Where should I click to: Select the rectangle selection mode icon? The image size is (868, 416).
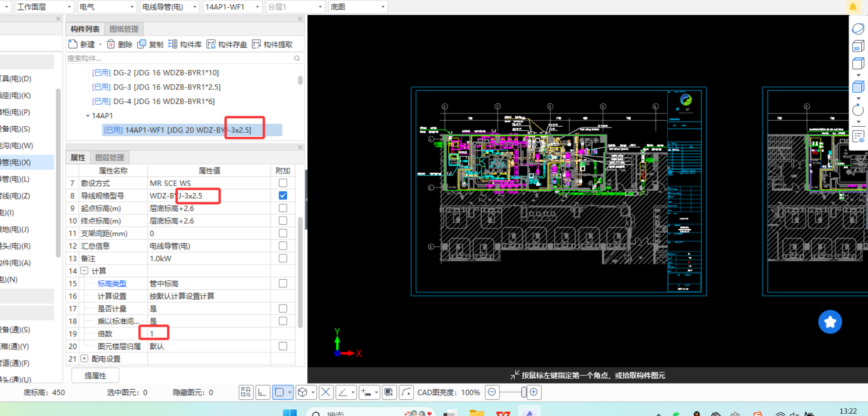click(280, 392)
